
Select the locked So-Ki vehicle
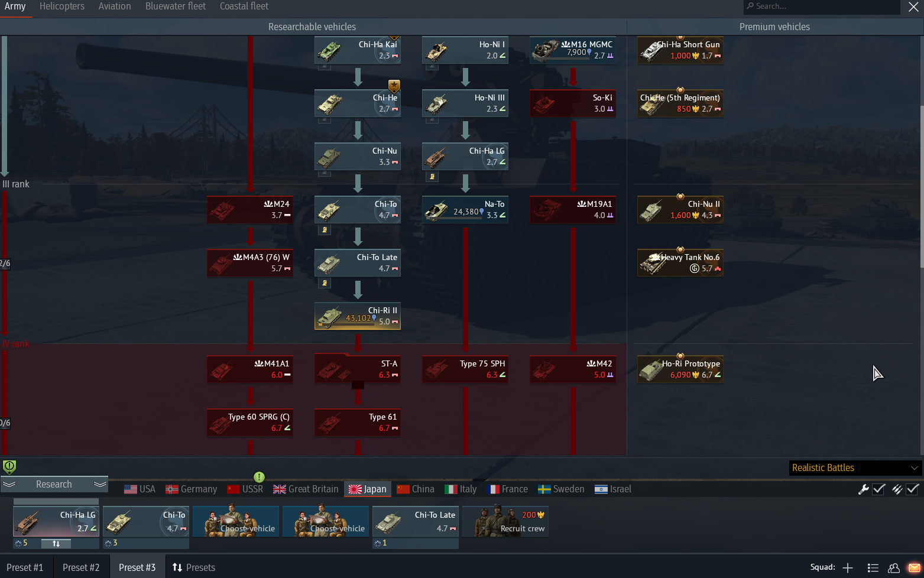click(x=573, y=103)
